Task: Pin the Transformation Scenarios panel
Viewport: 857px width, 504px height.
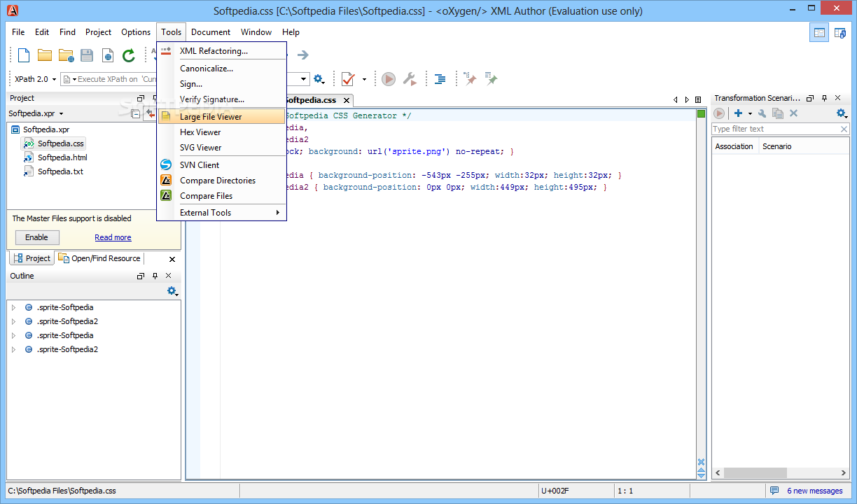Action: [x=825, y=99]
